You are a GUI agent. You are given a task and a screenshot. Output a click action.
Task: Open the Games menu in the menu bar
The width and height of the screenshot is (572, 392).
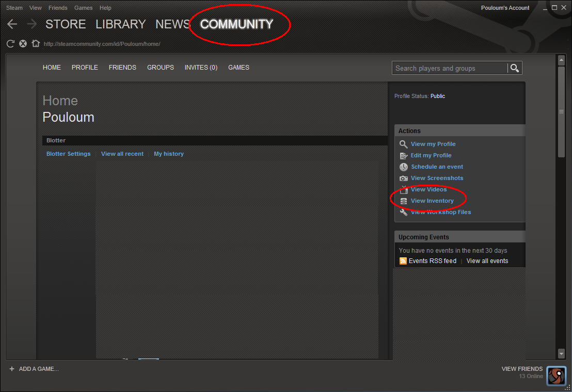pos(83,8)
